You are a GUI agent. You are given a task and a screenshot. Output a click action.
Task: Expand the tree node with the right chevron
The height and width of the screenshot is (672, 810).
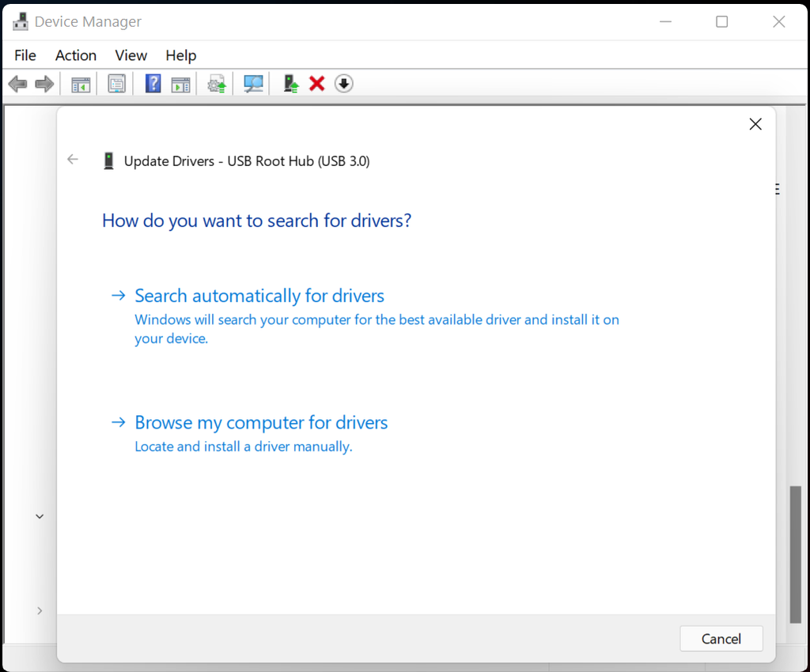click(x=40, y=610)
